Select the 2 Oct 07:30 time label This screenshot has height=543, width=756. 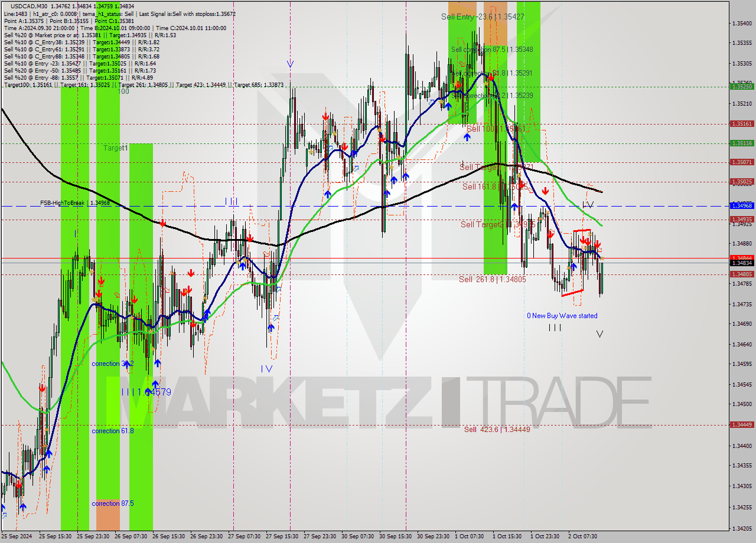coord(582,537)
